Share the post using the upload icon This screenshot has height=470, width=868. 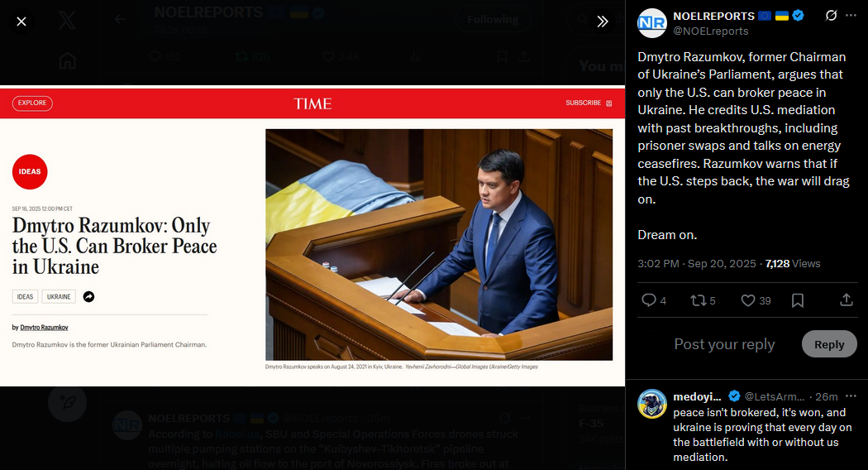click(x=846, y=300)
